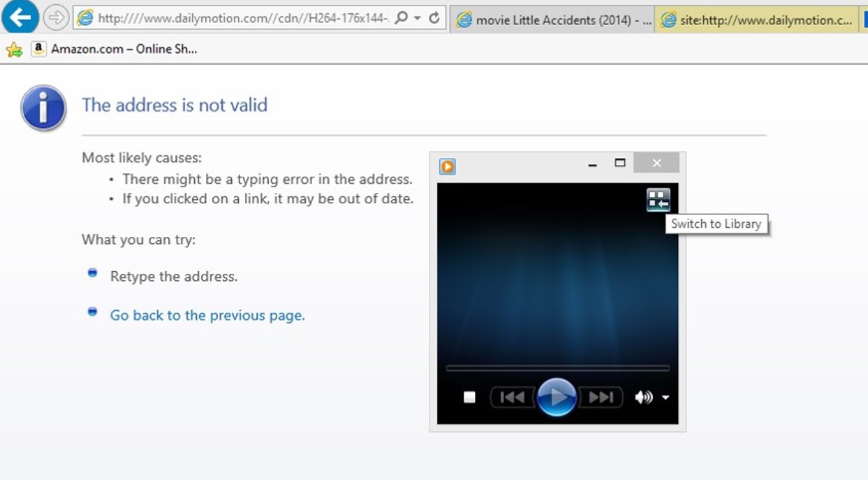Viewport: 868px width, 480px height.
Task: Open Amazon.com favorites bar link
Action: coord(115,49)
